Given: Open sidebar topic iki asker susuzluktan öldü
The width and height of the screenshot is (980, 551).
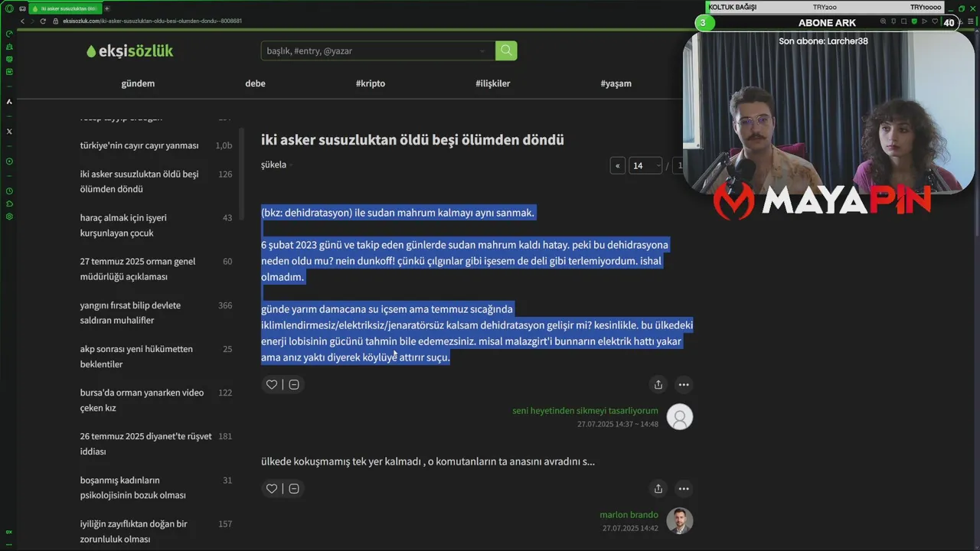Looking at the screenshot, I should point(139,181).
